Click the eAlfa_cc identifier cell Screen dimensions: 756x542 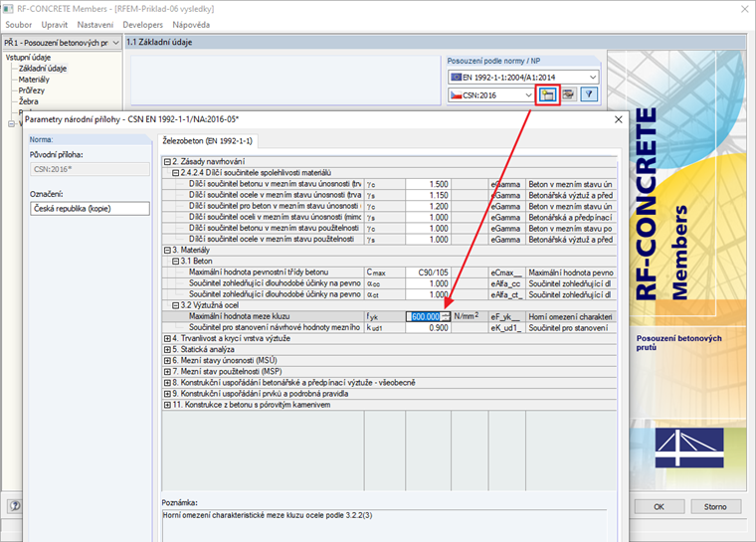pos(506,283)
